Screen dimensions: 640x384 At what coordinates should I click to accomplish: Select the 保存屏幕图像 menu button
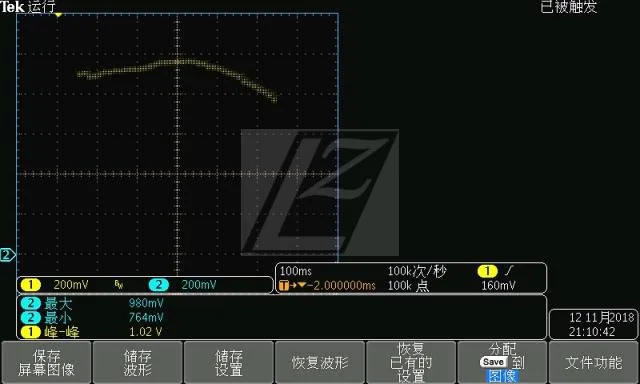coord(46,362)
